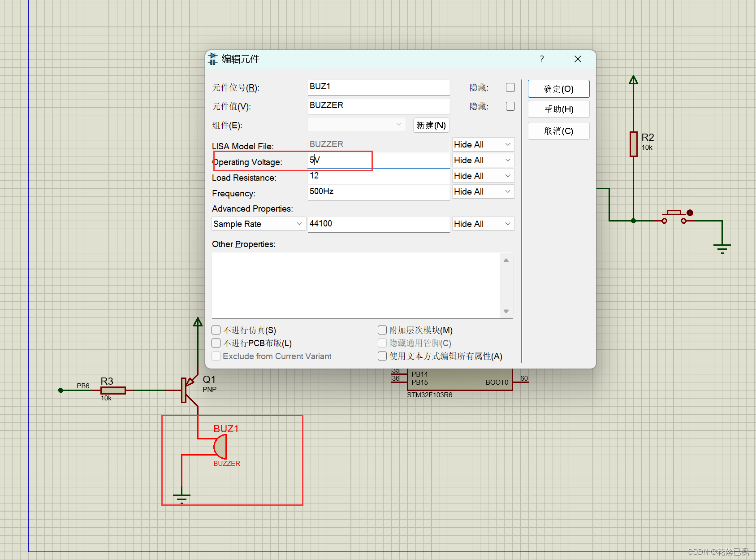This screenshot has width=756, height=560.
Task: Enable 不进行PCB布版(L) checkbox
Action: coord(216,343)
